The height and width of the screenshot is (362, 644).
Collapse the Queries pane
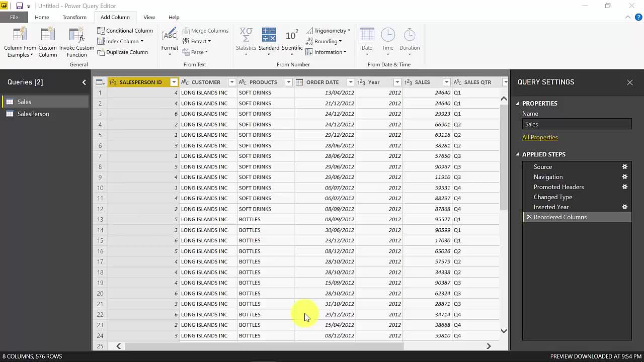(84, 82)
